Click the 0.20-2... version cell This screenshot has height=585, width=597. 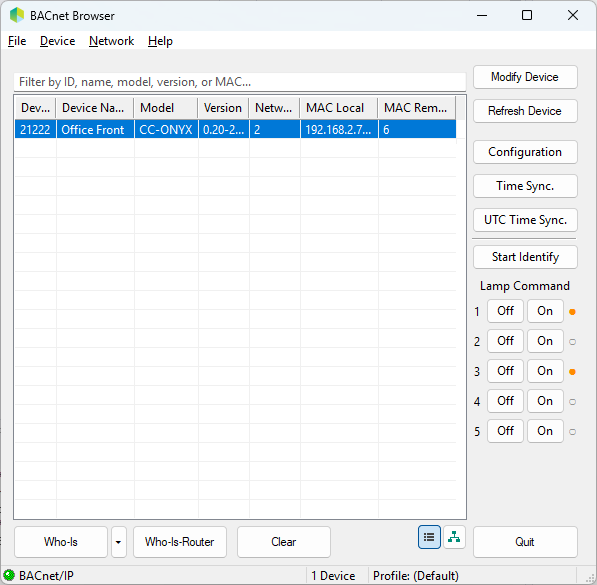[x=223, y=129]
